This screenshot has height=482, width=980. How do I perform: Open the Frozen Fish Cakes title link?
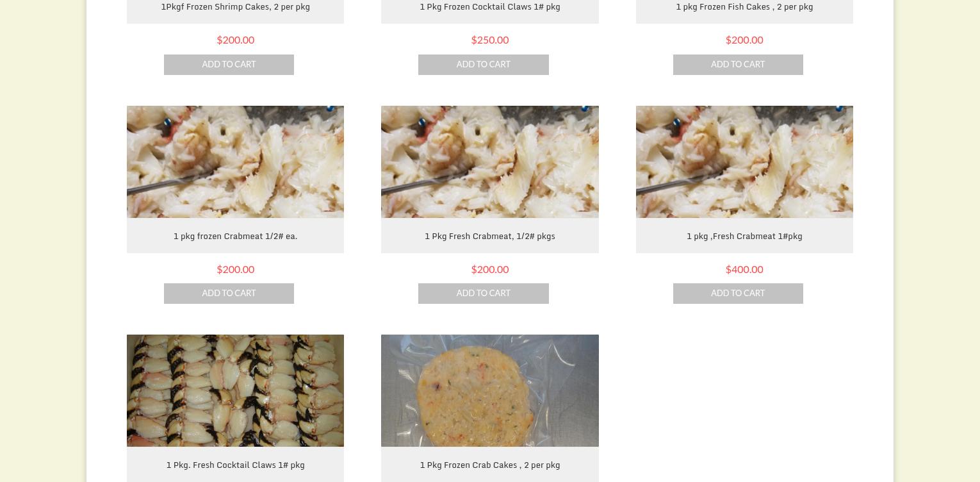pyautogui.click(x=744, y=7)
